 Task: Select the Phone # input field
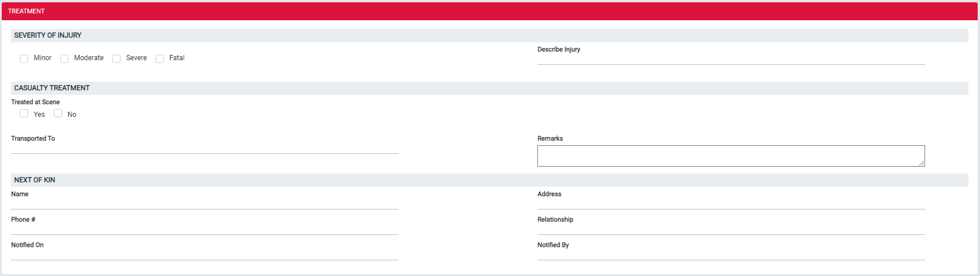click(x=205, y=229)
